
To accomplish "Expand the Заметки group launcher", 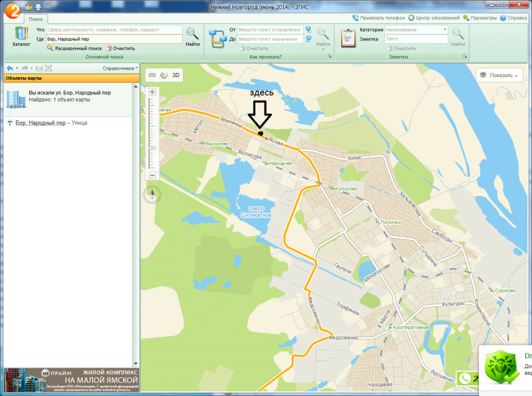I will [465, 56].
